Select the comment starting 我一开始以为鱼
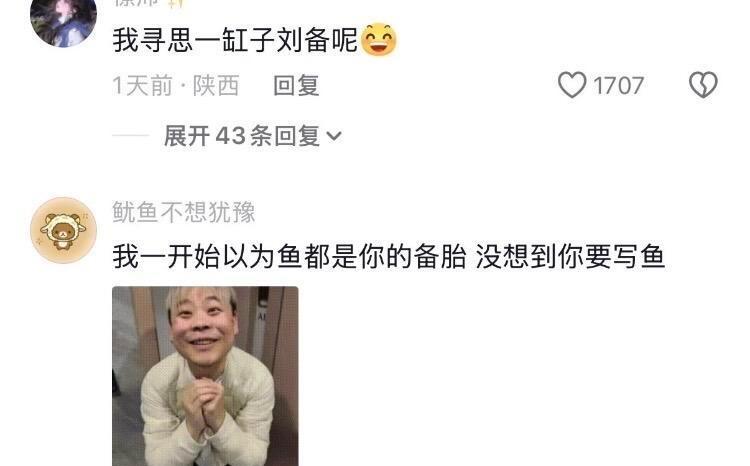 pyautogui.click(x=388, y=257)
